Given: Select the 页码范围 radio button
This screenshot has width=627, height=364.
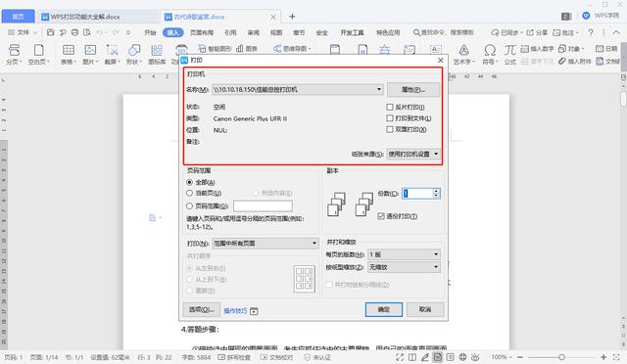Looking at the screenshot, I should coord(189,205).
